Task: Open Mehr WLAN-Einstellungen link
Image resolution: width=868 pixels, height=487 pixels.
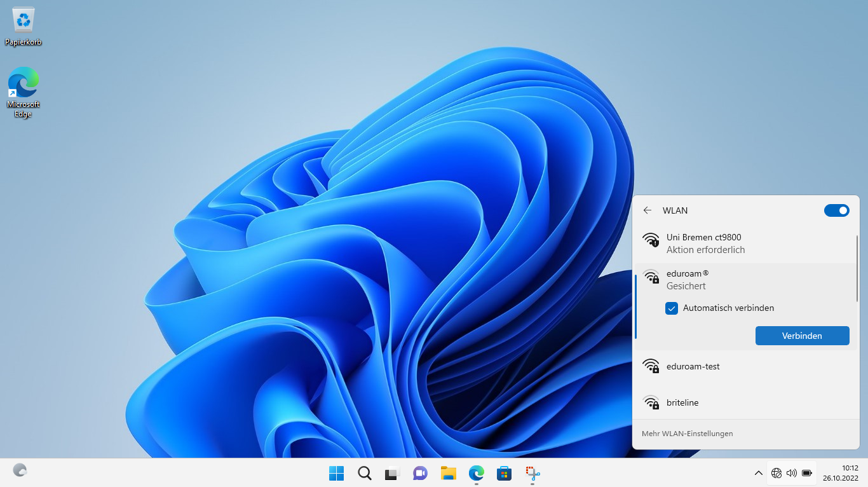Action: coord(688,434)
